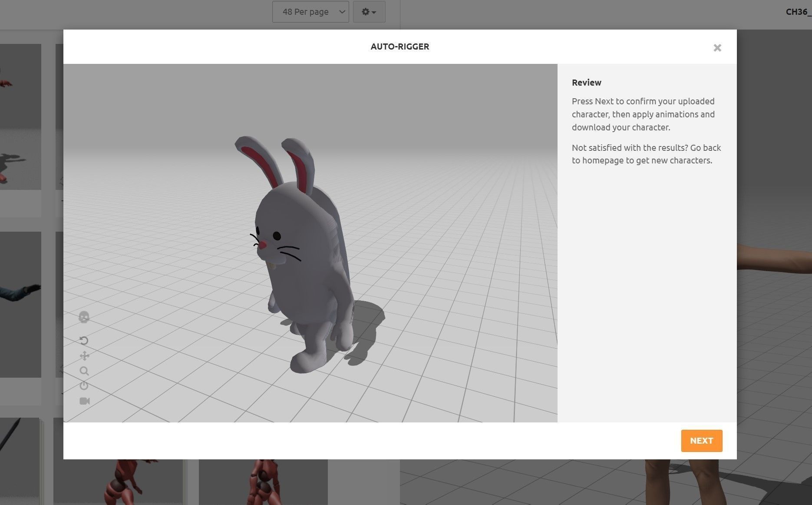
Task: Open the gear settings dropdown behind dialog
Action: [x=369, y=12]
